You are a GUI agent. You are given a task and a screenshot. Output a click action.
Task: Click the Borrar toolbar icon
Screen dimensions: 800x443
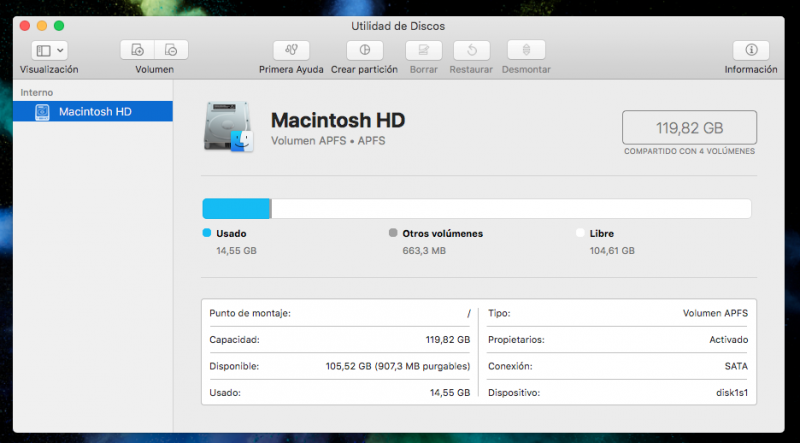click(x=424, y=50)
